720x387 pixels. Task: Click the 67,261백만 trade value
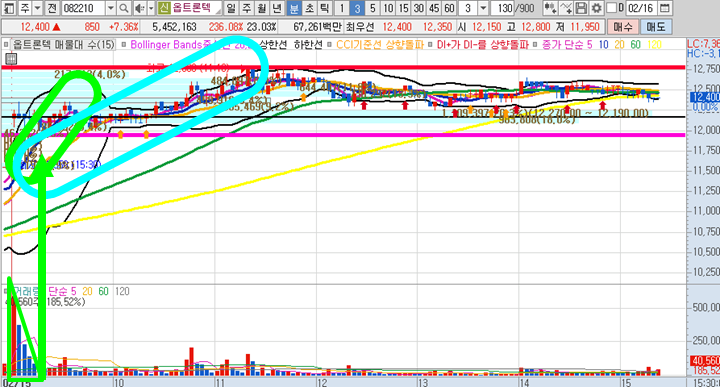pyautogui.click(x=317, y=27)
